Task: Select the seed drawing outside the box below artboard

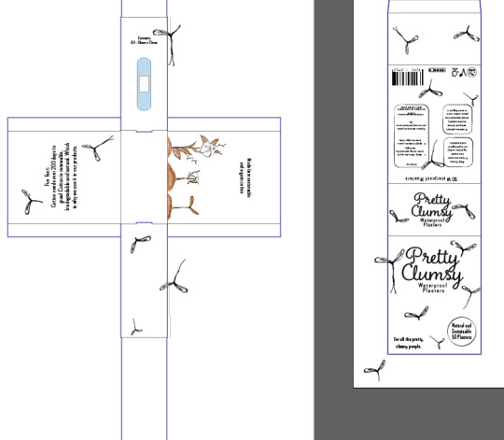Action: coord(375,370)
